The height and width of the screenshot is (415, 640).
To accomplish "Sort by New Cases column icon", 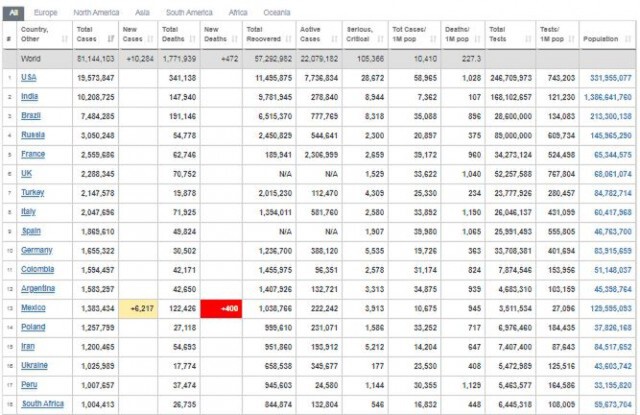I will pos(150,39).
